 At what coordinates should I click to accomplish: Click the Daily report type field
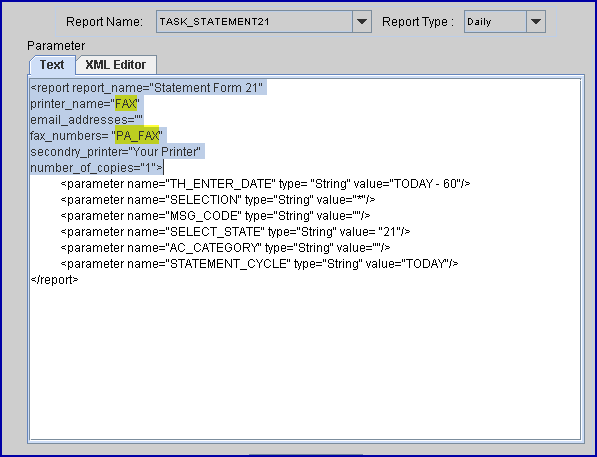[495, 22]
